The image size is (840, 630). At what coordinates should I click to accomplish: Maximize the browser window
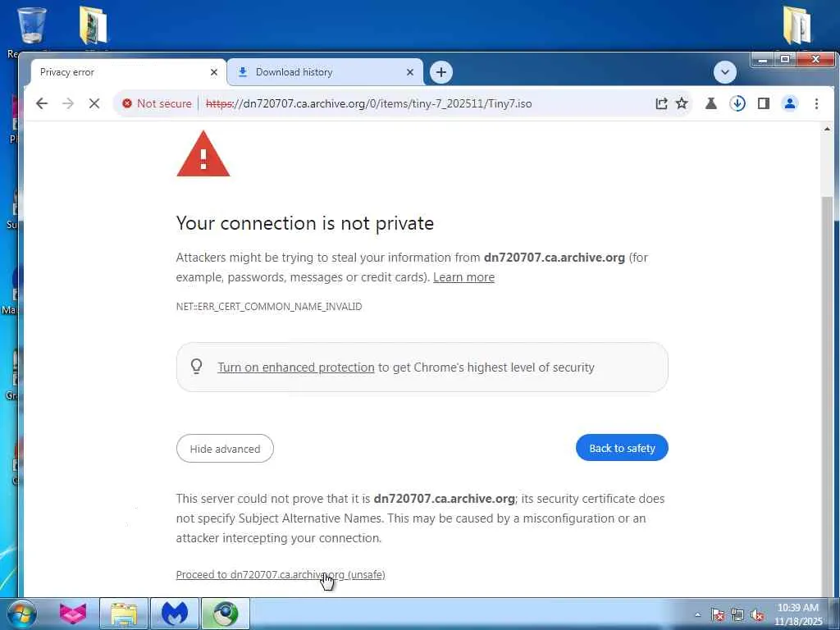click(x=785, y=59)
